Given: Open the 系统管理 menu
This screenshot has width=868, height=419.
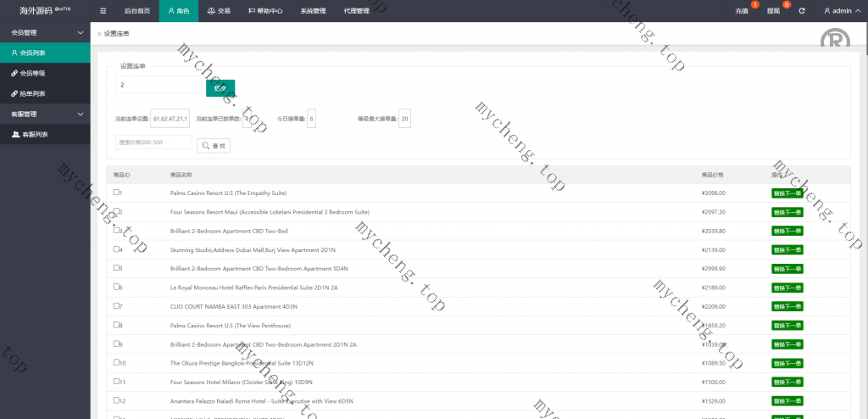Looking at the screenshot, I should point(313,11).
